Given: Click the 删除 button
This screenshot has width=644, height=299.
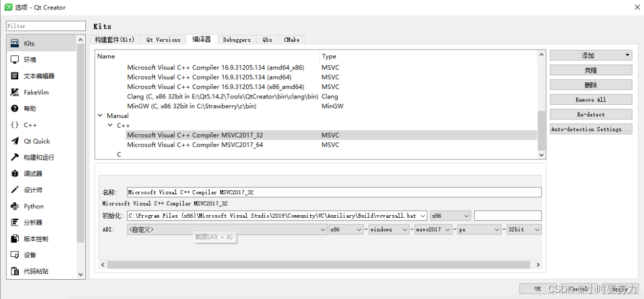Looking at the screenshot, I should click(x=591, y=85).
